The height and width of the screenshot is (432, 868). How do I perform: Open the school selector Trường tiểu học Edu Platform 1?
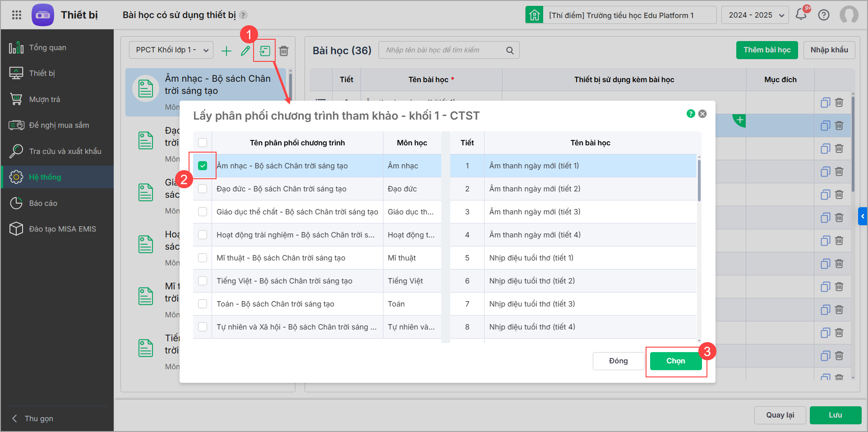[x=621, y=15]
